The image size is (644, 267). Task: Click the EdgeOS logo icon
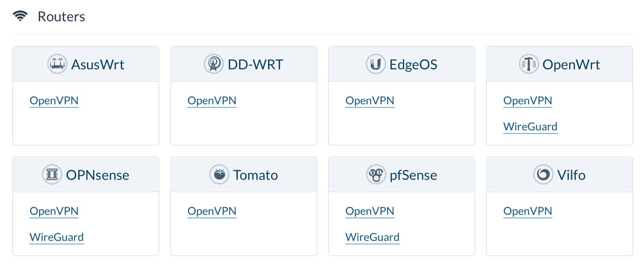[x=376, y=64]
